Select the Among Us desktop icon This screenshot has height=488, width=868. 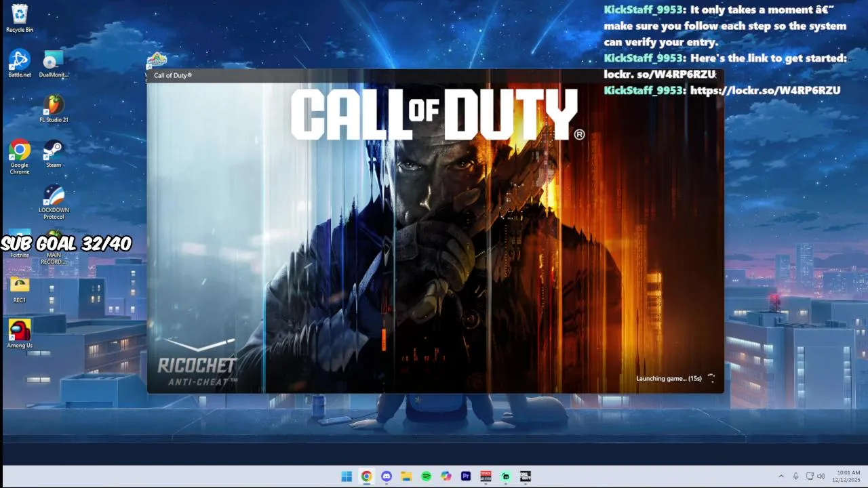(x=20, y=334)
